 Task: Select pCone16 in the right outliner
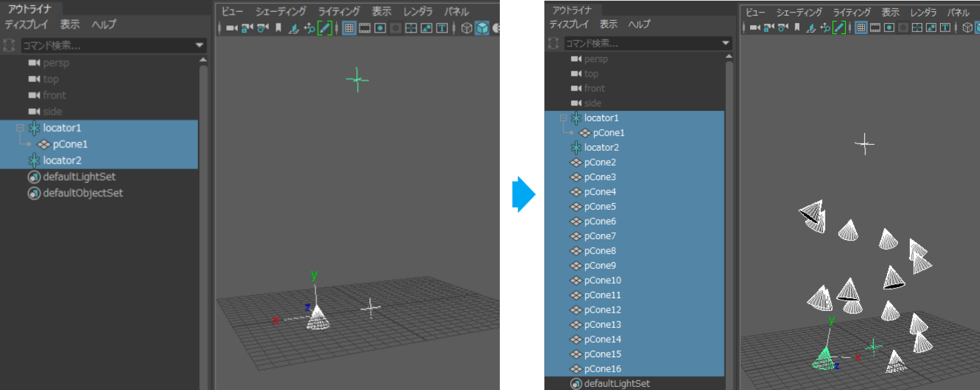tap(602, 369)
